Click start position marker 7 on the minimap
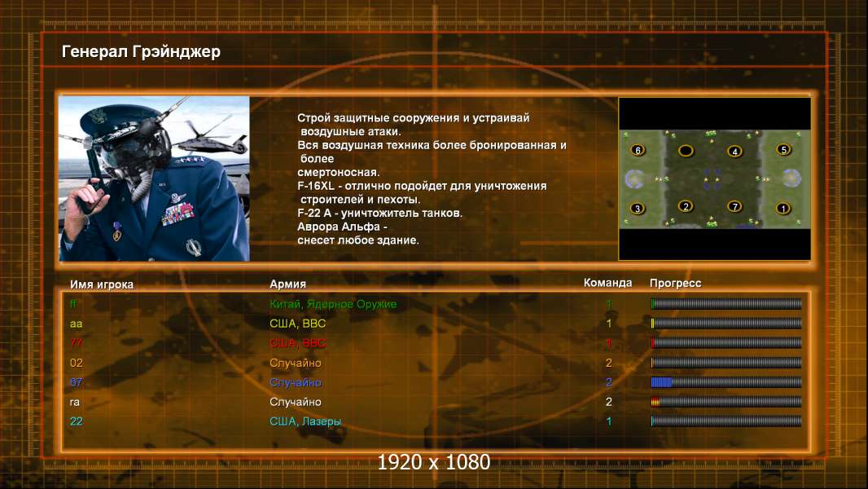 (x=734, y=206)
